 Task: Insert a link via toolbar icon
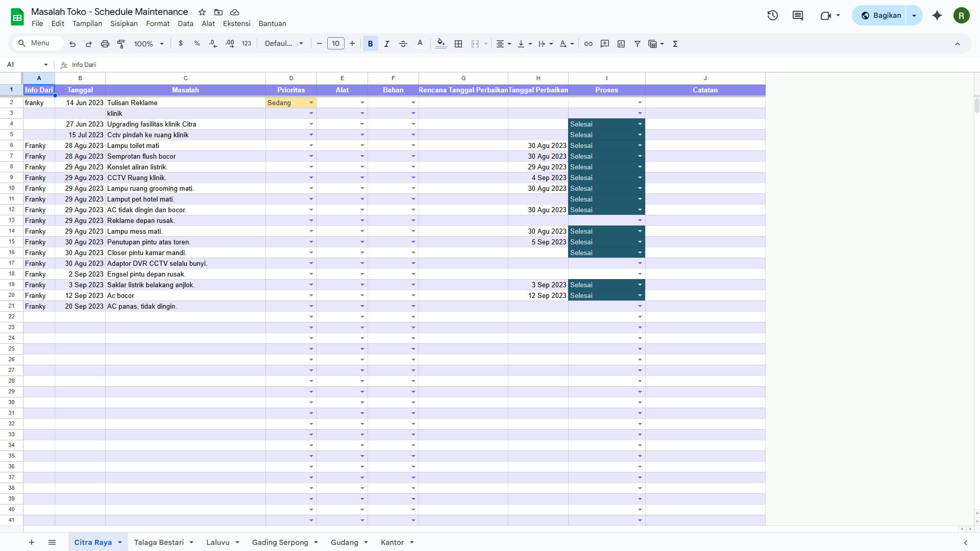589,44
